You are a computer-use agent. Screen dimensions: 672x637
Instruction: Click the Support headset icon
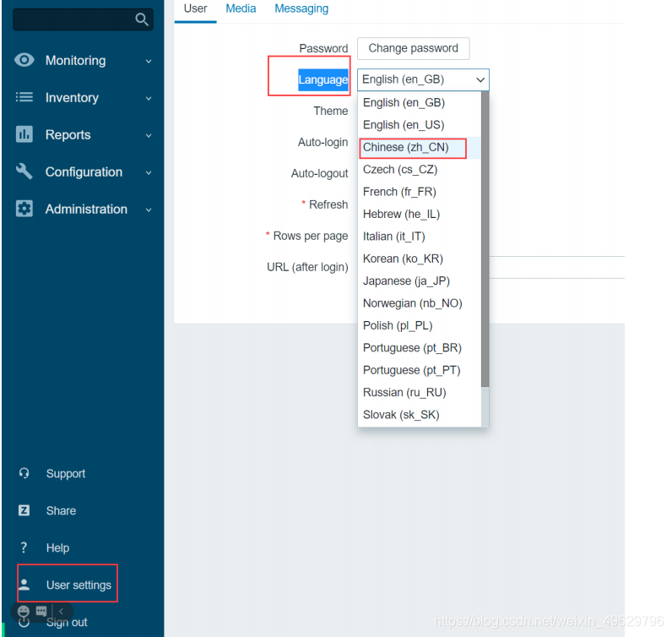pyautogui.click(x=24, y=473)
